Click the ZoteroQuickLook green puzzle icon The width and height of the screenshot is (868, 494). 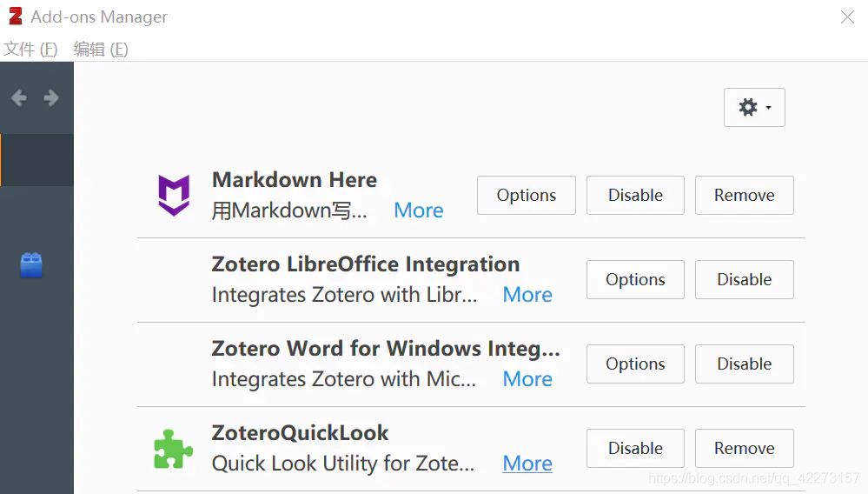point(173,449)
